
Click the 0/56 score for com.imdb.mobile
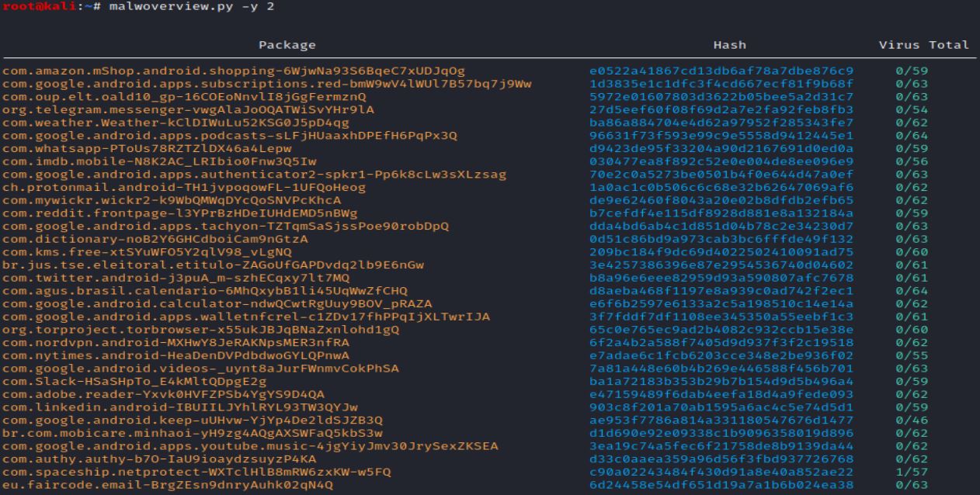[x=912, y=161]
